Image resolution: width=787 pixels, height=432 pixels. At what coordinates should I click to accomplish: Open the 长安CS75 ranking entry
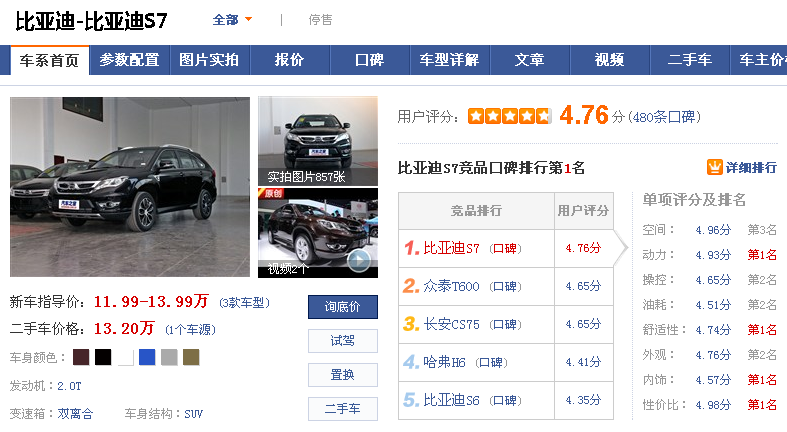point(451,324)
